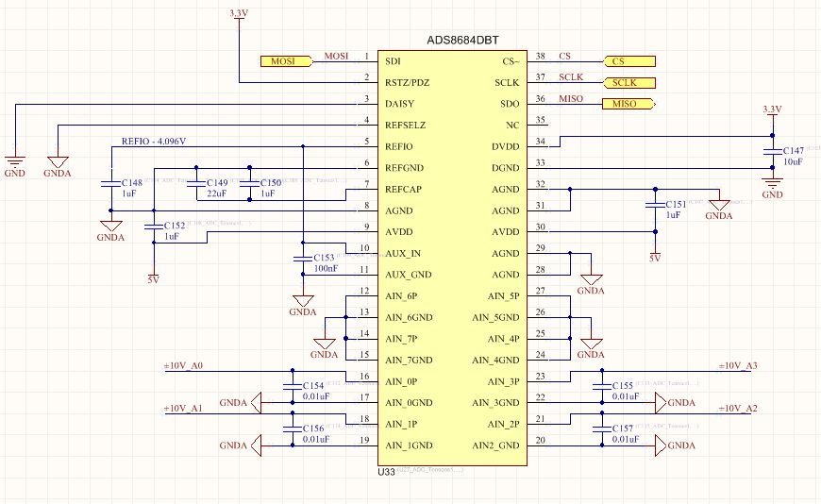
Task: Select the DVDD pin 34
Action: 538,146
